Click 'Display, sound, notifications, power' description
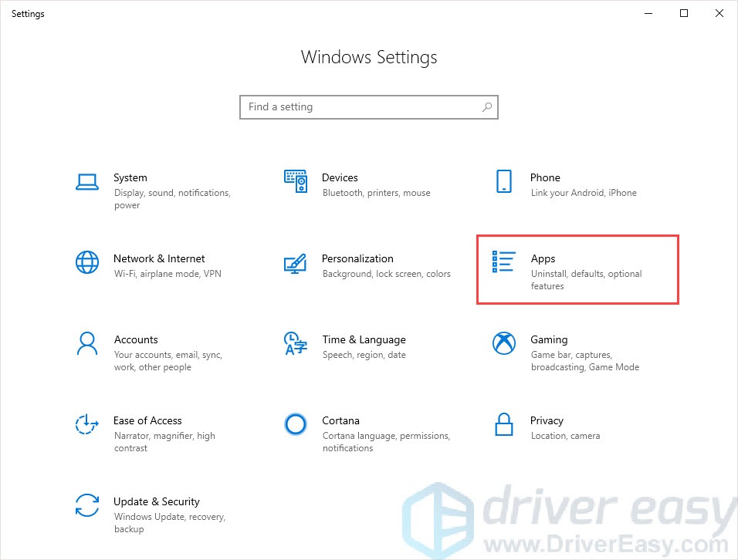The height and width of the screenshot is (560, 738). coord(172,199)
